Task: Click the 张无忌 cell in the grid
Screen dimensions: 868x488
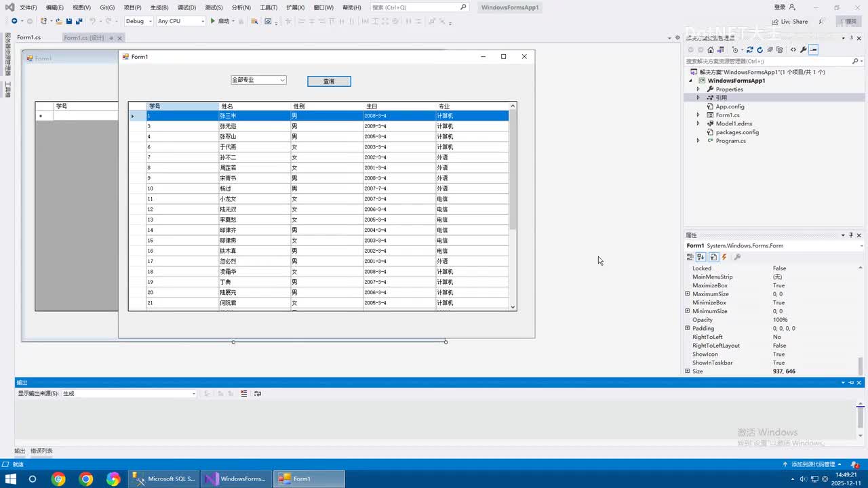Action: coord(255,126)
